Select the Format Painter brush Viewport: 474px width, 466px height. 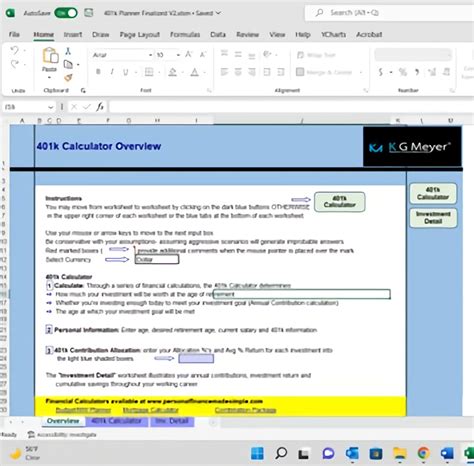coord(68,77)
